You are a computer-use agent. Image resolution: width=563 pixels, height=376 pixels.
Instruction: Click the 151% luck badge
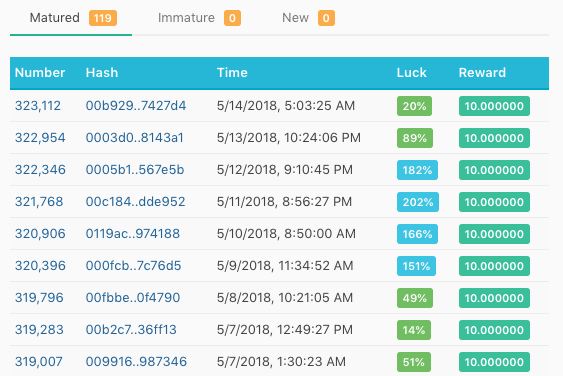[x=416, y=266]
